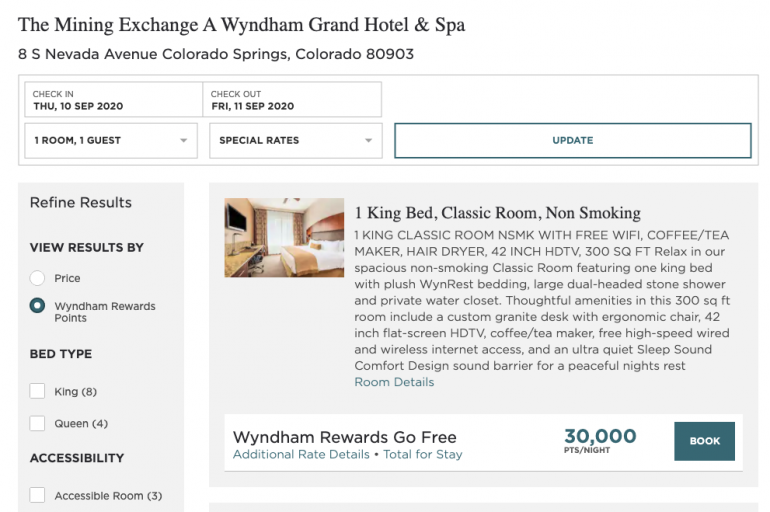Viewport: 770px width, 512px height.
Task: Click the Mining Exchange hotel name heading
Action: 241,24
